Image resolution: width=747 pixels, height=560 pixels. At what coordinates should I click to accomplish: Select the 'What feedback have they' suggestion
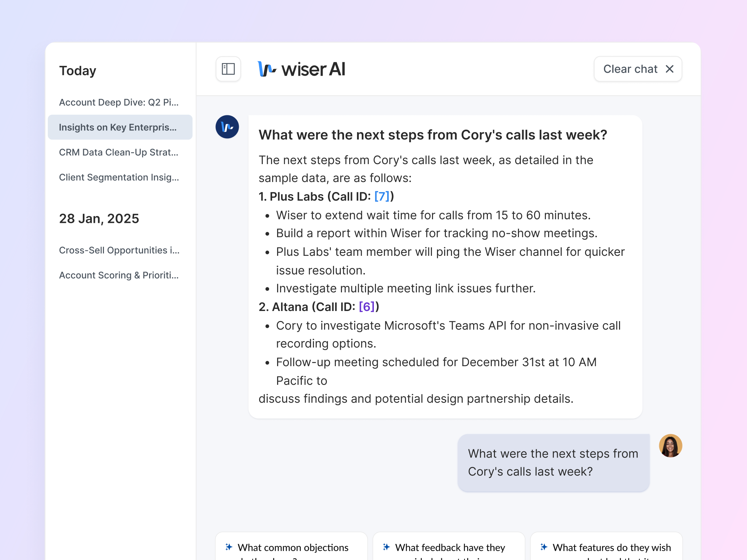pos(449,546)
